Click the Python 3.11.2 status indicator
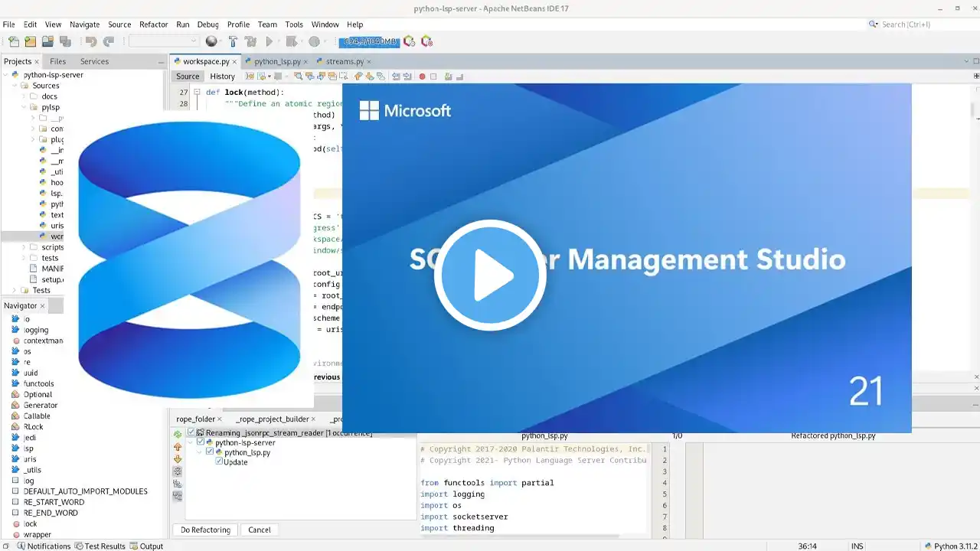Screen dimensions: 980x551 tap(952, 546)
